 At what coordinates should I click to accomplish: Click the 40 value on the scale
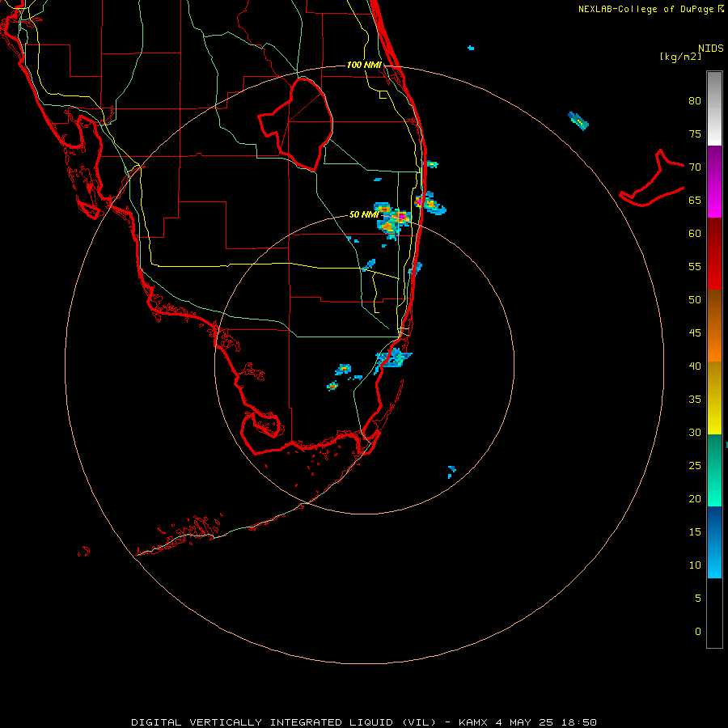pyautogui.click(x=695, y=366)
